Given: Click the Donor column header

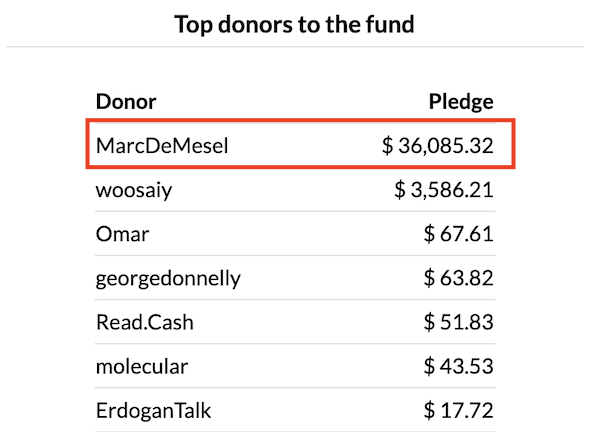Looking at the screenshot, I should pyautogui.click(x=126, y=102).
